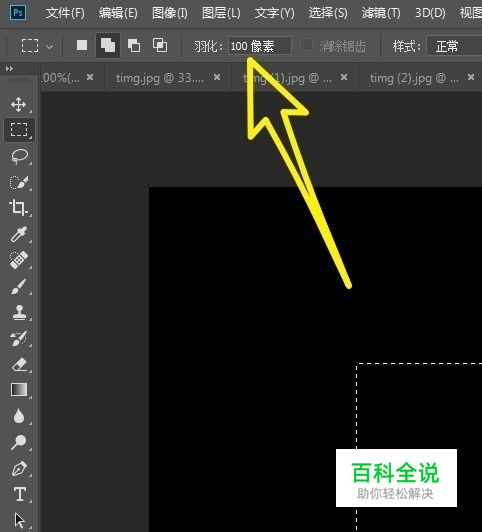Image resolution: width=482 pixels, height=532 pixels.
Task: Select the Pen tool
Action: click(19, 468)
